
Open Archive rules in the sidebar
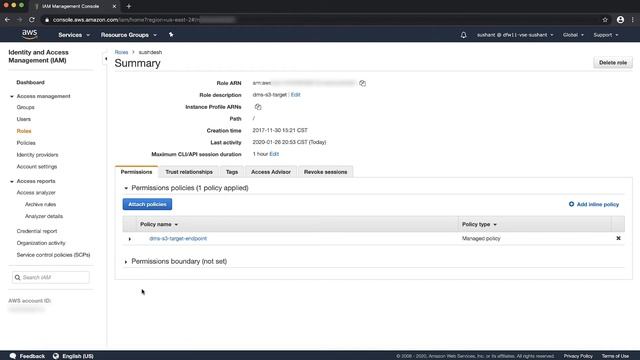coord(40,204)
